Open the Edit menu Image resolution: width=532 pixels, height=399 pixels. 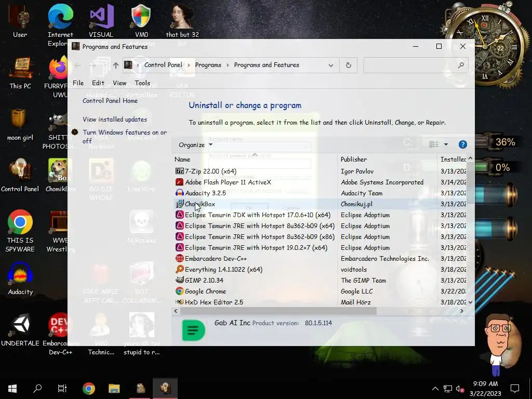98,83
